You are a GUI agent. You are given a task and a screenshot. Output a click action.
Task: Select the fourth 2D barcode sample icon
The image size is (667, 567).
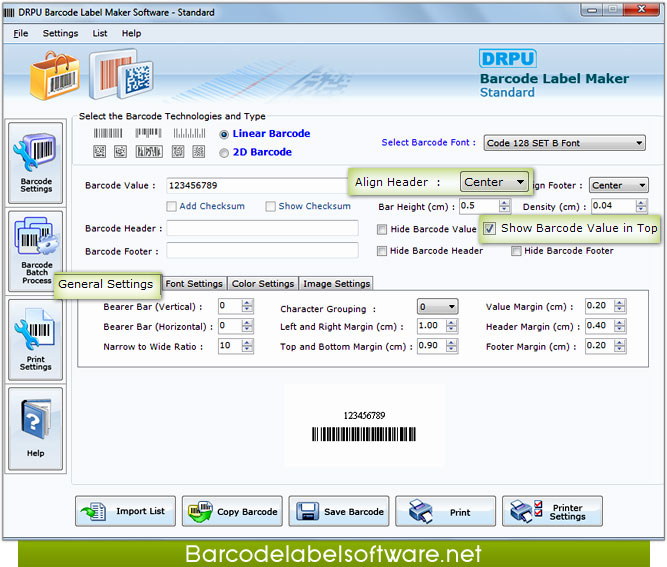[178, 151]
